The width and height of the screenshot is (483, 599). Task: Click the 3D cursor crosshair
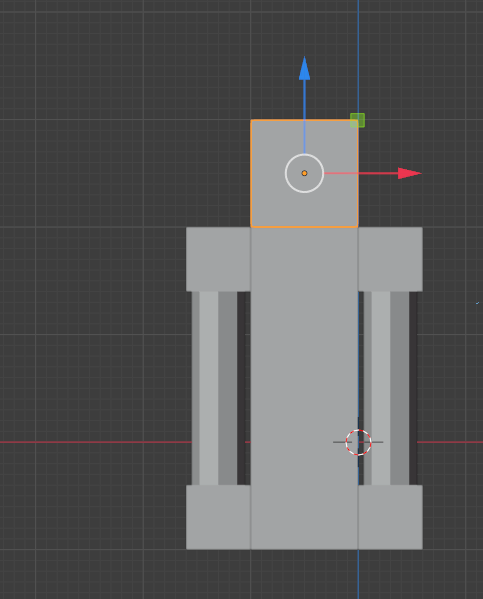[x=358, y=442]
